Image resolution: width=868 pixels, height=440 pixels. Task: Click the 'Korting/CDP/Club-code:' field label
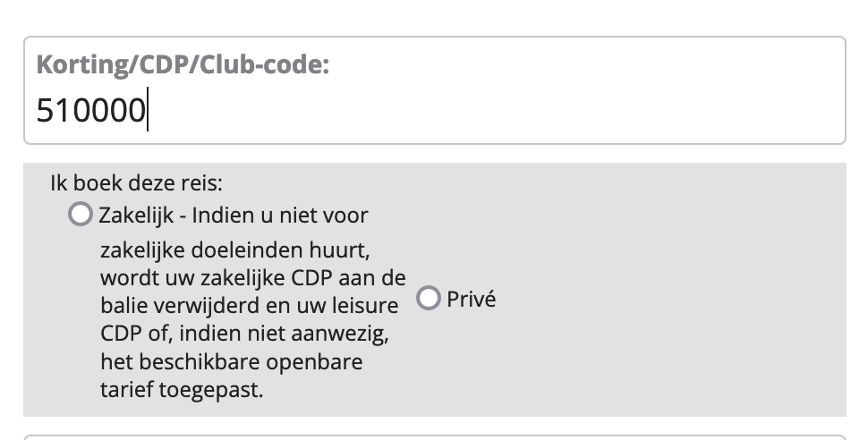point(183,65)
